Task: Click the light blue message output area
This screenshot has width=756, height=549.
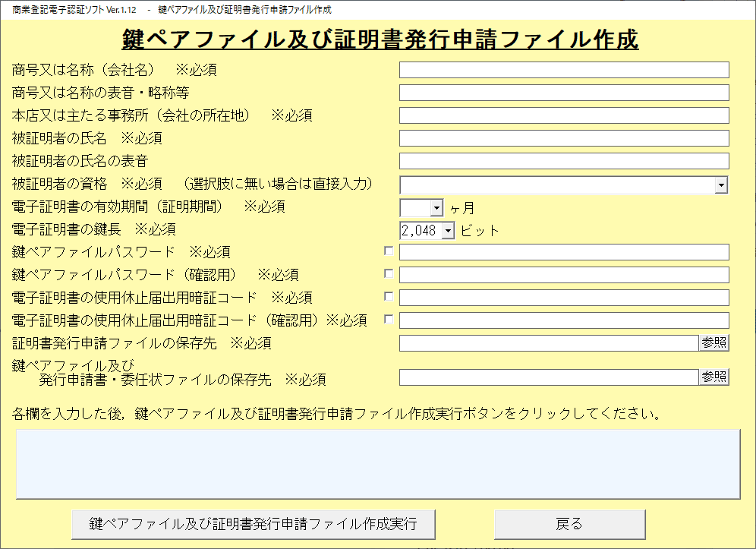Action: [x=377, y=464]
